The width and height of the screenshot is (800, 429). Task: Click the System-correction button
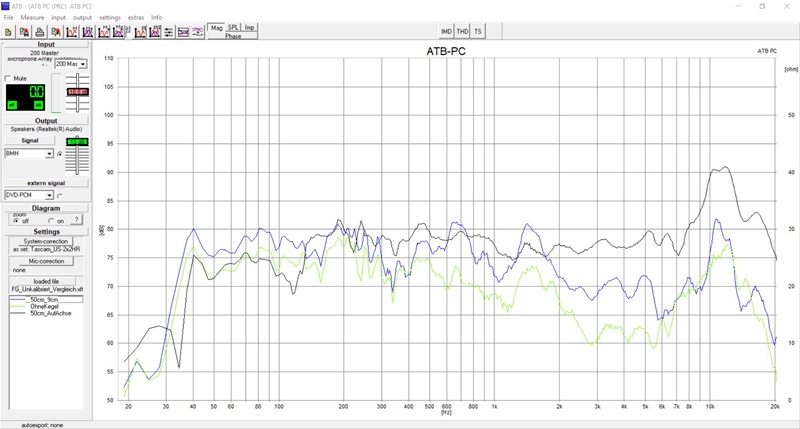coord(46,242)
